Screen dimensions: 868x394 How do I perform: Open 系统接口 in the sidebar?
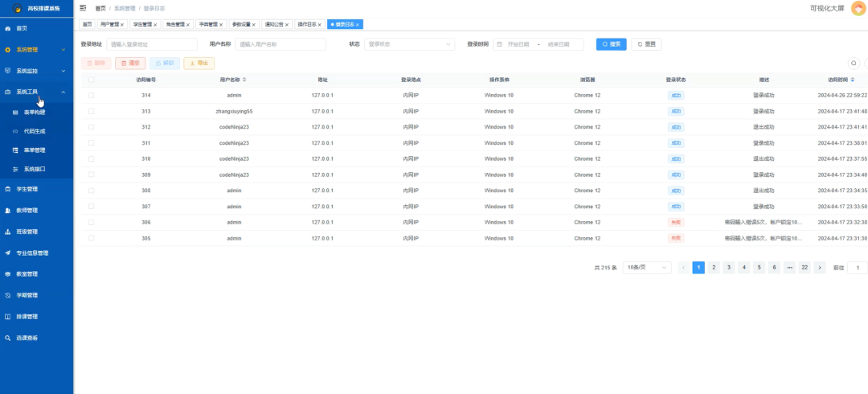(36, 169)
